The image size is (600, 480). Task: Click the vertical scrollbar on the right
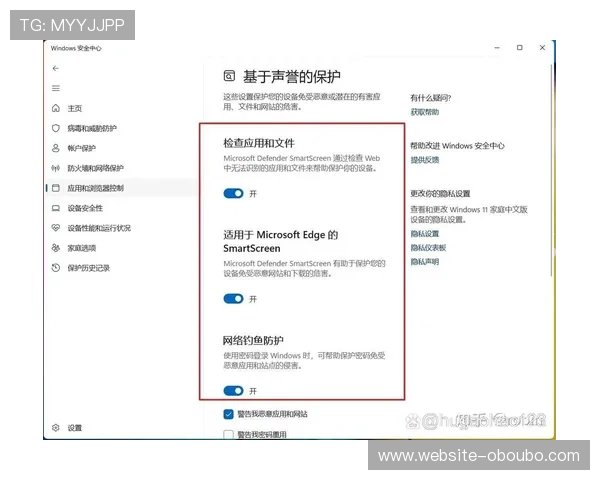(551, 170)
